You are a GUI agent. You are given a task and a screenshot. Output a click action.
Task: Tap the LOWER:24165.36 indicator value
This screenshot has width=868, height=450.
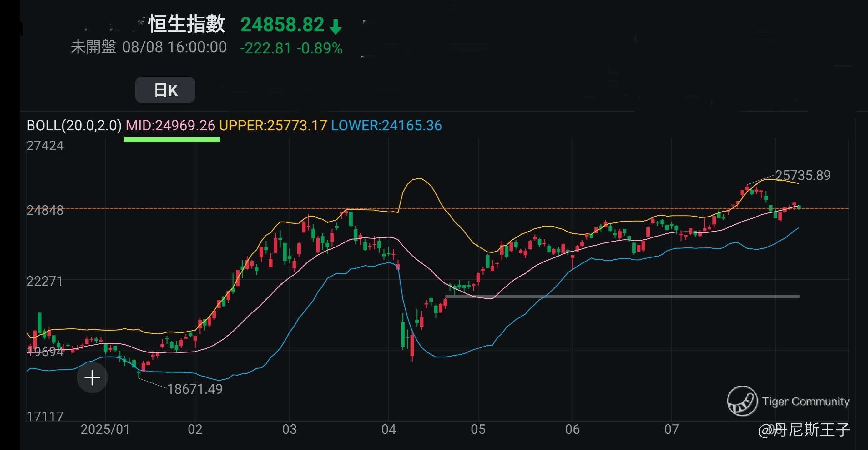pos(386,125)
